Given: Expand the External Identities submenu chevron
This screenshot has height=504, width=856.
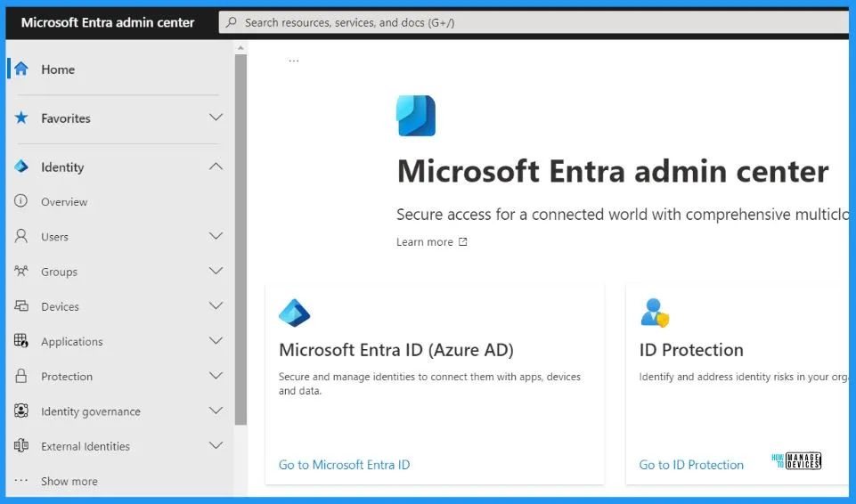Looking at the screenshot, I should [x=216, y=445].
